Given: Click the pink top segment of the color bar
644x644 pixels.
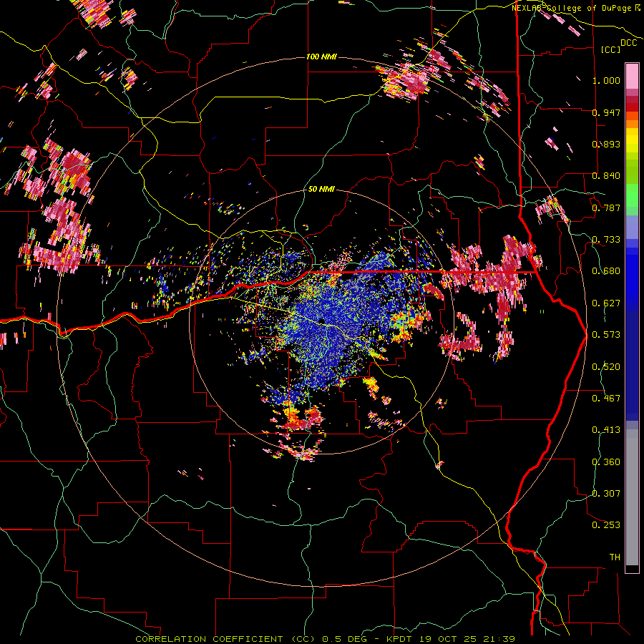Looking at the screenshot, I should [x=632, y=77].
